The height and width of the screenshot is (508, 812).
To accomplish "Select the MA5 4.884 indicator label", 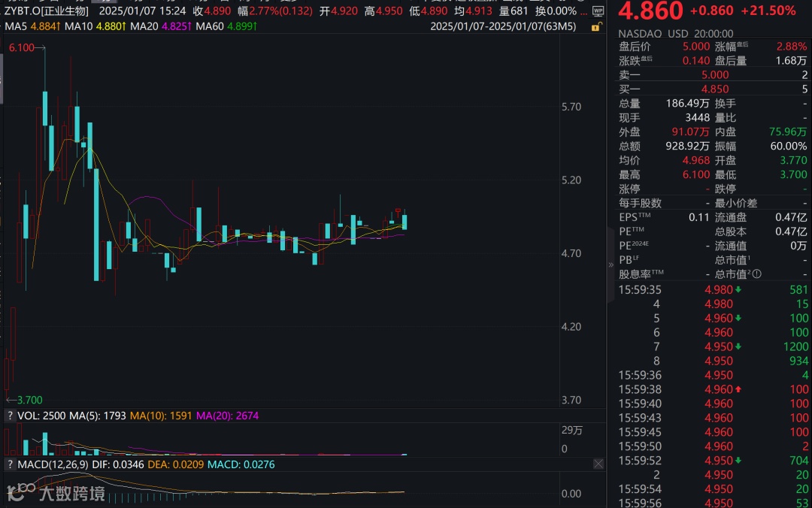I will [32, 26].
